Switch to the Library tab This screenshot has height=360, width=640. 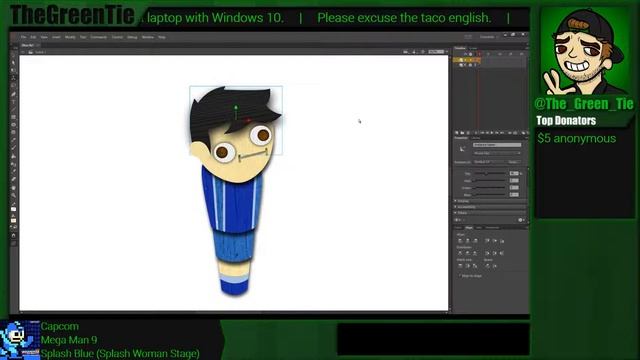point(476,138)
